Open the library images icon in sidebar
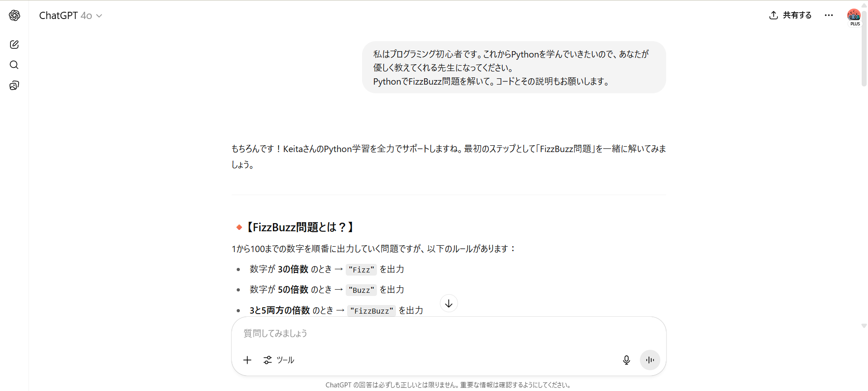This screenshot has width=868, height=391. click(x=14, y=86)
